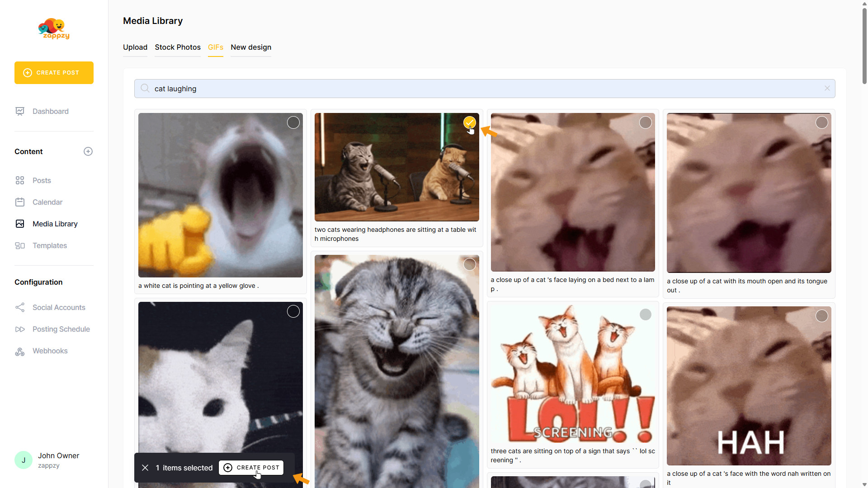Viewport: 868px width, 488px height.
Task: Click the cat laughing search field
Action: pyautogui.click(x=484, y=89)
